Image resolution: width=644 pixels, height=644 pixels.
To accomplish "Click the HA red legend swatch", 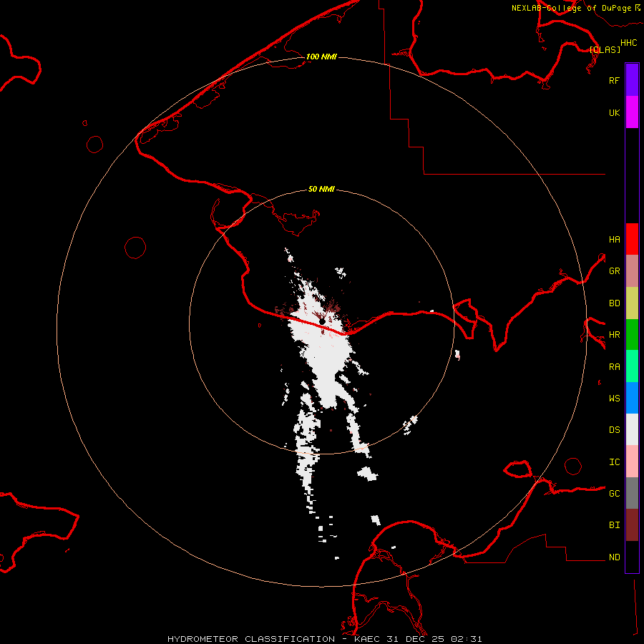I will click(x=632, y=239).
